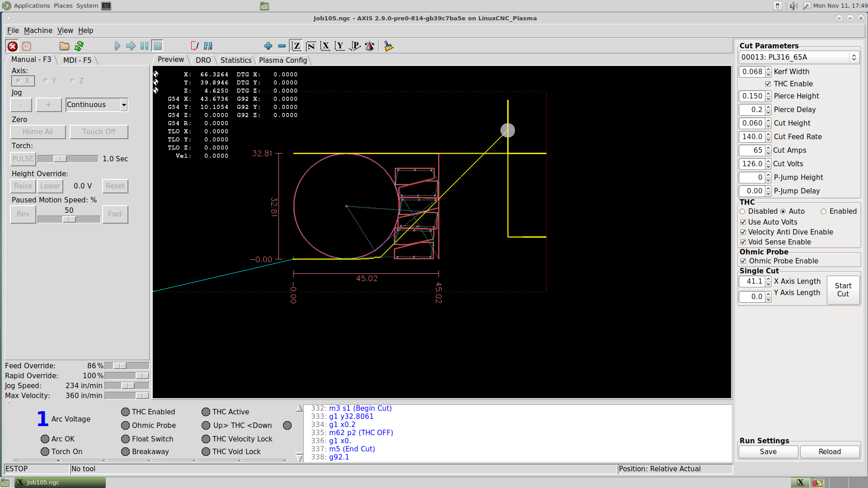Select THC Enabled radio button
The width and height of the screenshot is (868, 488).
pos(824,211)
